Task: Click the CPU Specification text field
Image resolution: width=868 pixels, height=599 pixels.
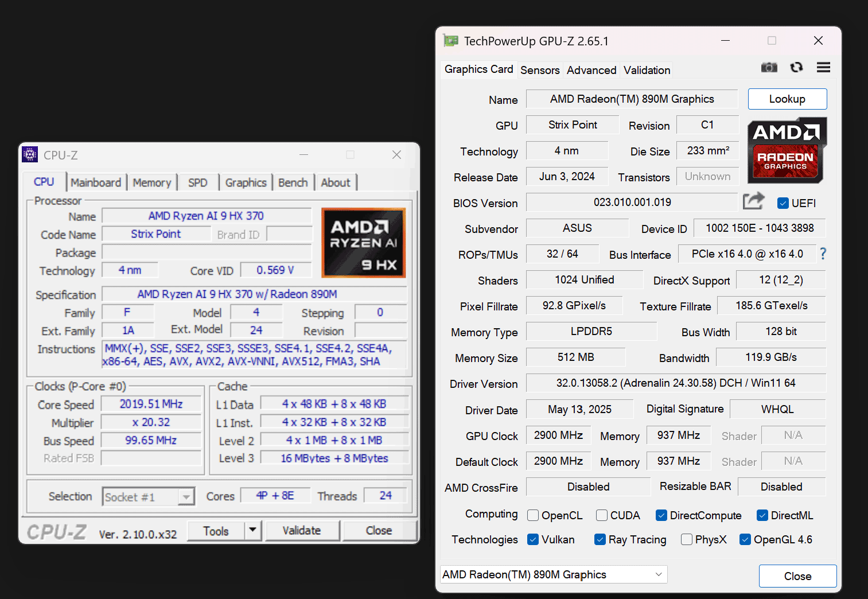Action: 254,294
